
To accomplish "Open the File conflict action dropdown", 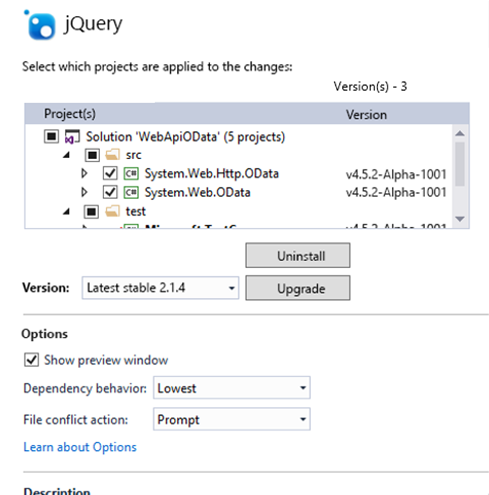I will (x=232, y=419).
